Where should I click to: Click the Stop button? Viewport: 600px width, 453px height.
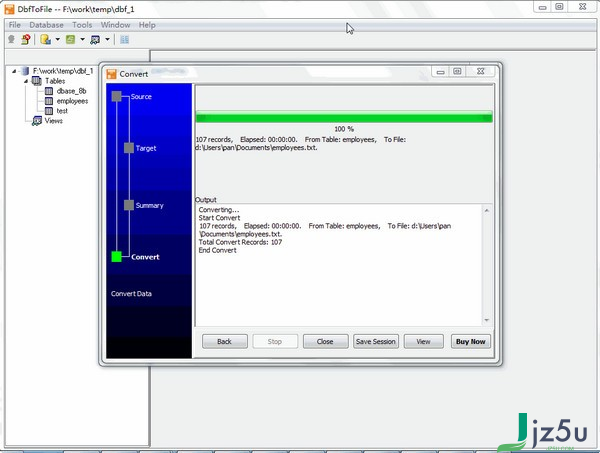(275, 341)
